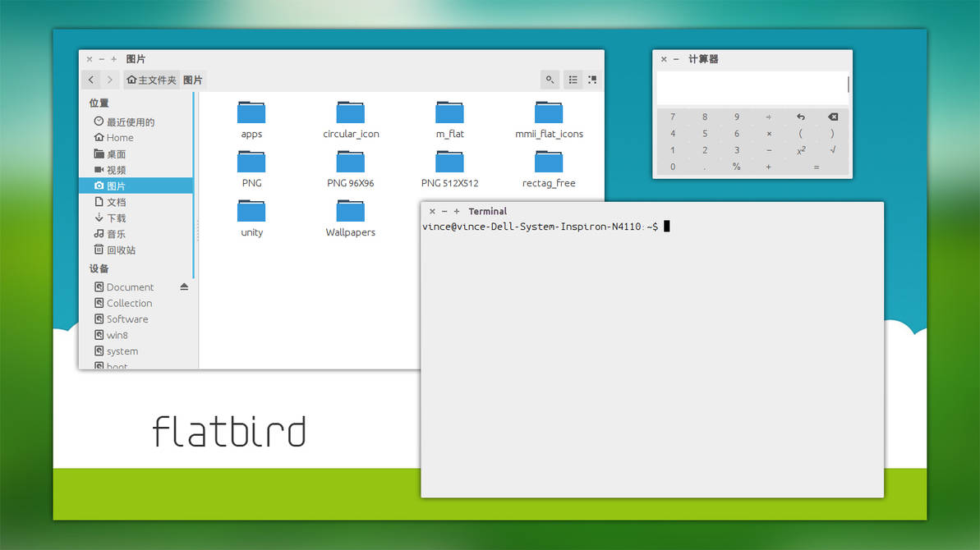Screen dimensions: 980x550
Task: Click inside the calculator display field
Action: coord(752,88)
